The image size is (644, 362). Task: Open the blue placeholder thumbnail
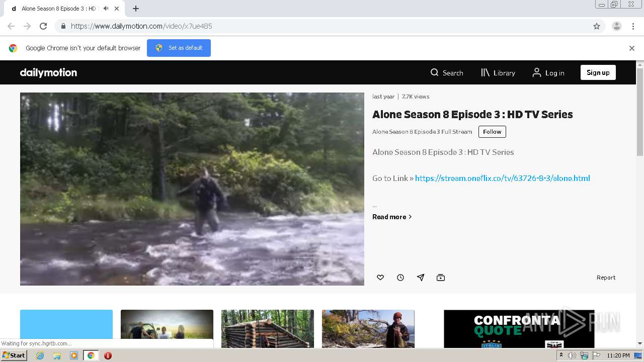click(66, 324)
